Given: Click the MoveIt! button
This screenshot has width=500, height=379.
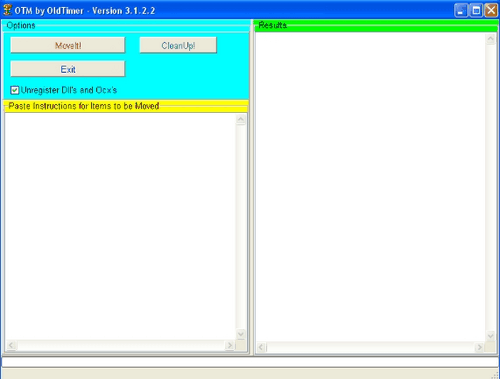Looking at the screenshot, I should pyautogui.click(x=68, y=45).
